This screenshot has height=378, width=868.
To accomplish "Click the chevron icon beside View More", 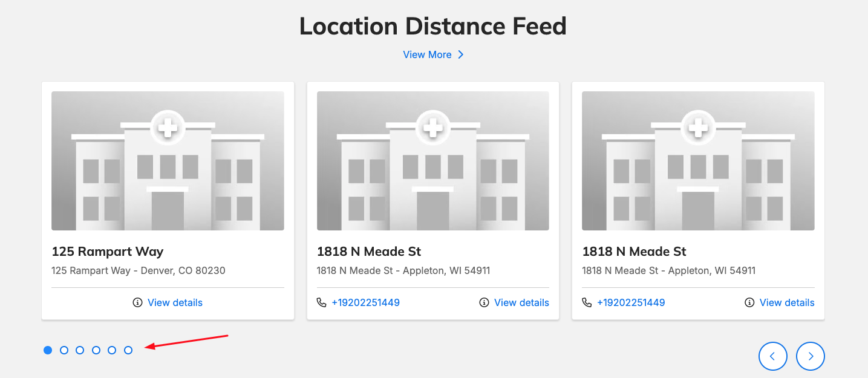I will click(460, 54).
